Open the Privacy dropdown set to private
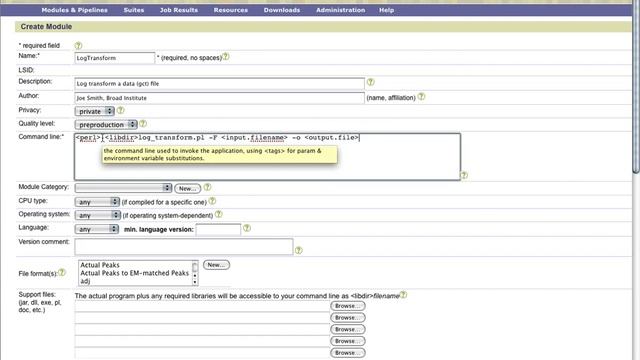 (95, 111)
